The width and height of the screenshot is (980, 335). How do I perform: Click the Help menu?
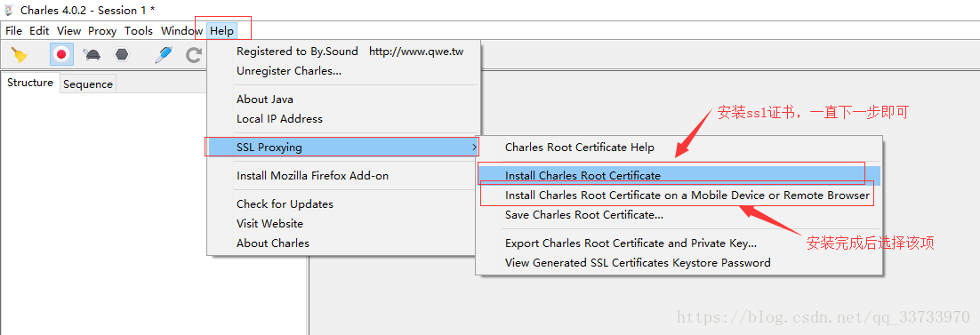pyautogui.click(x=221, y=30)
